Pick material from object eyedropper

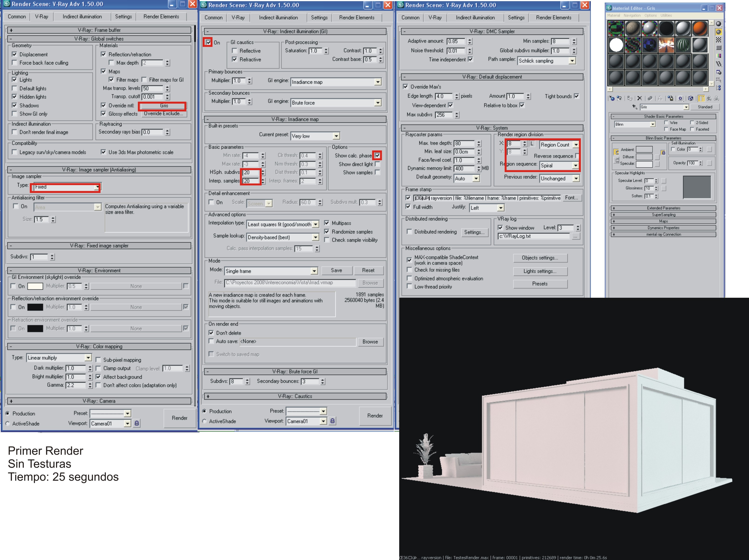[635, 107]
